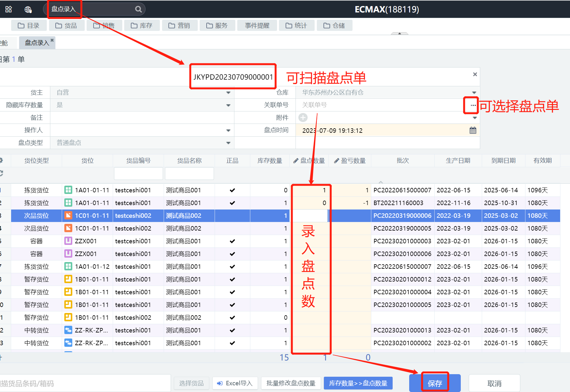Click the location icon in selected 1C01-01-11 row
Image resolution: width=570 pixels, height=392 pixels.
click(x=68, y=216)
